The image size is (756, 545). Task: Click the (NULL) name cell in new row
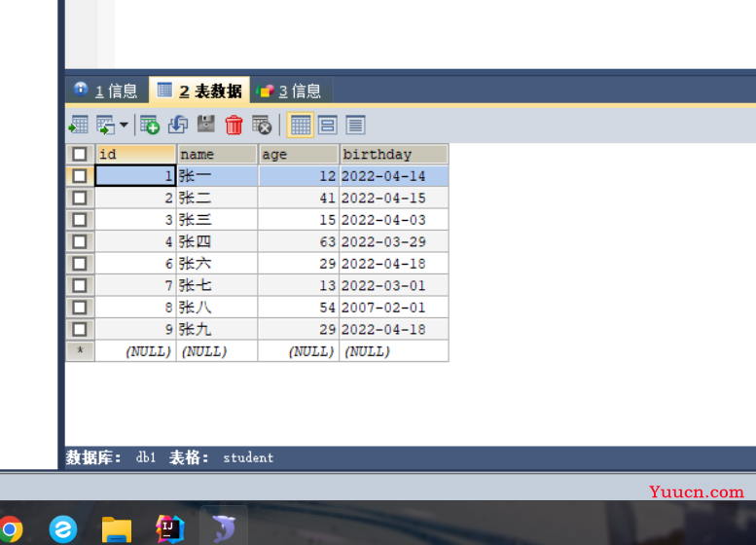(x=217, y=351)
